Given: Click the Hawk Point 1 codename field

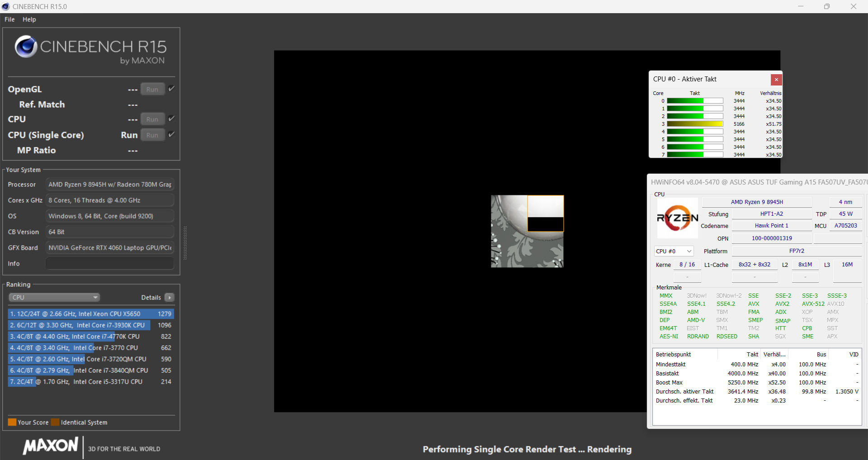Looking at the screenshot, I should 771,226.
